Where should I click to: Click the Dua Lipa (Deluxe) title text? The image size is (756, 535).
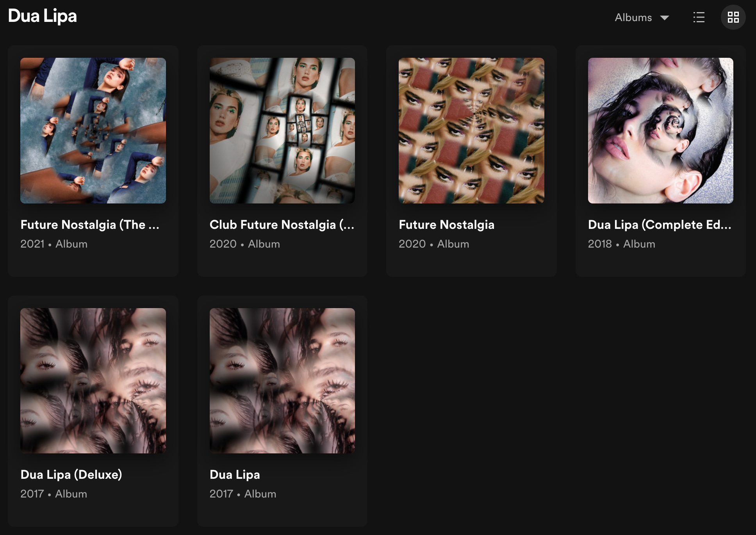pyautogui.click(x=71, y=474)
